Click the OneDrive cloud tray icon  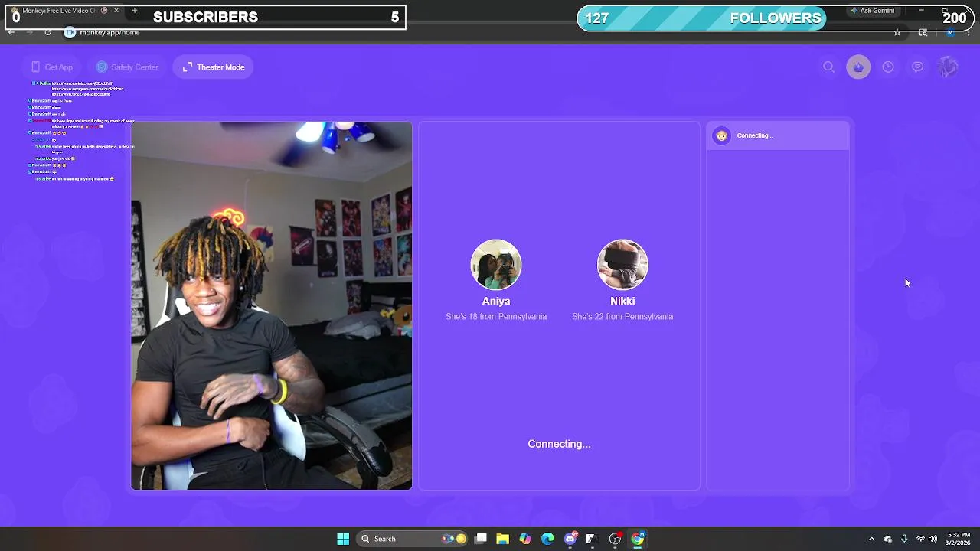click(888, 539)
